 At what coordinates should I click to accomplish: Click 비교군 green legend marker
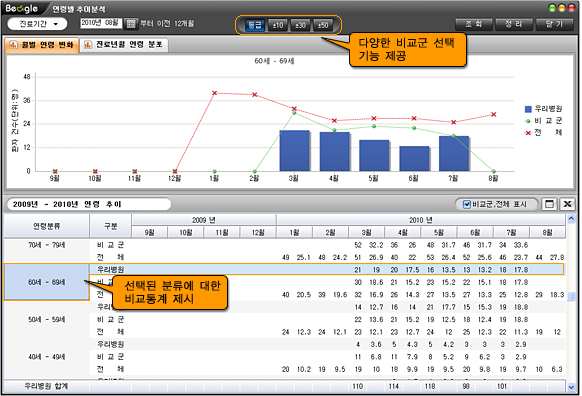527,121
